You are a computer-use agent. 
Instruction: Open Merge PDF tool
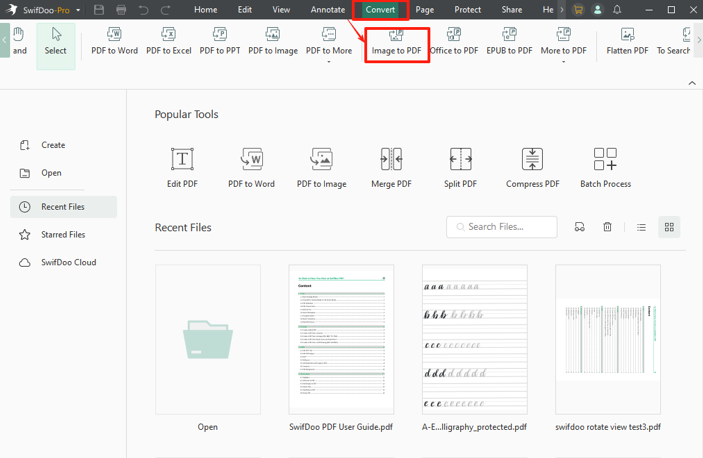tap(391, 168)
